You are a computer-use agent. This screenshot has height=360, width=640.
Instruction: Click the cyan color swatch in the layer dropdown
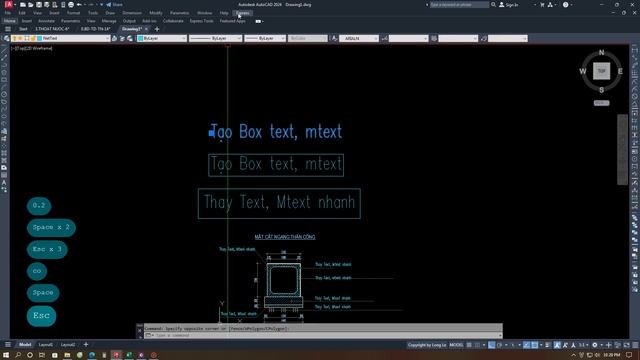click(40, 38)
